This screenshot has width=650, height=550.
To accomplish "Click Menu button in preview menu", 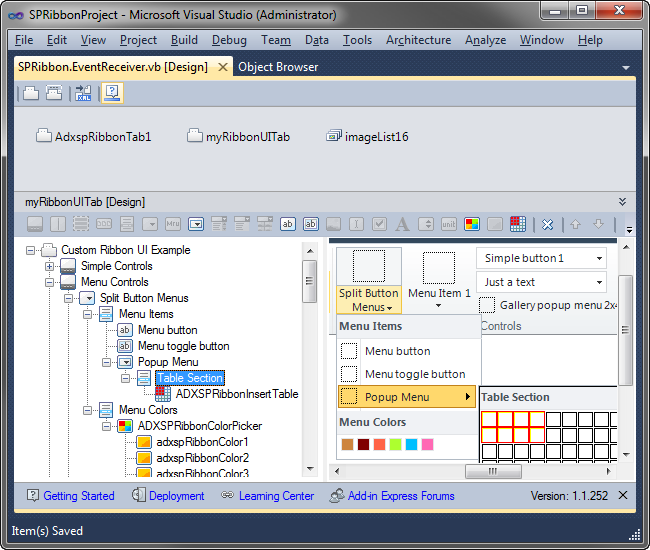I will 397,351.
